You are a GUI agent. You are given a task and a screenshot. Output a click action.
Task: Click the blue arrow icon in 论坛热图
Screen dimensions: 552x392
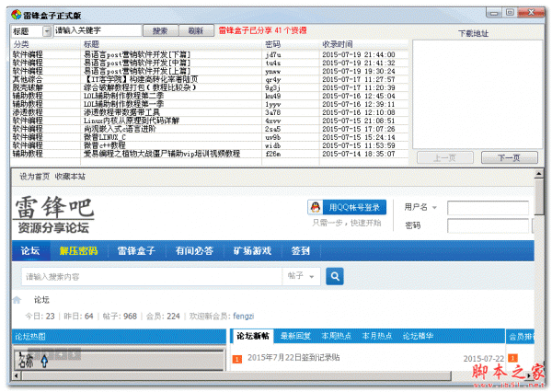pos(44,361)
